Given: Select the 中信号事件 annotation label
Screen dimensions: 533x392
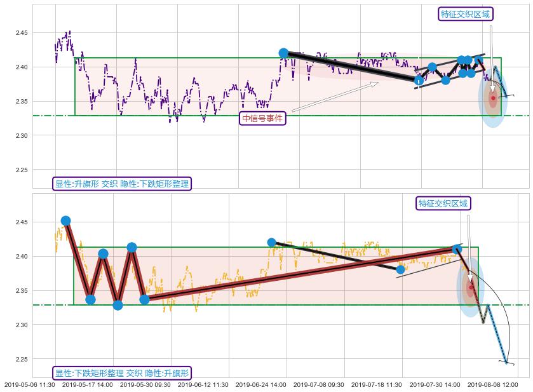Looking at the screenshot, I should [262, 118].
